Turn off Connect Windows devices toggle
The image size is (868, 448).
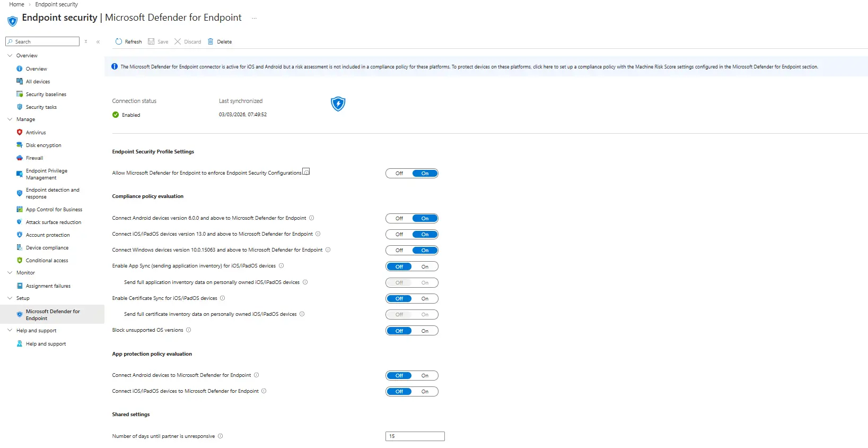point(399,251)
